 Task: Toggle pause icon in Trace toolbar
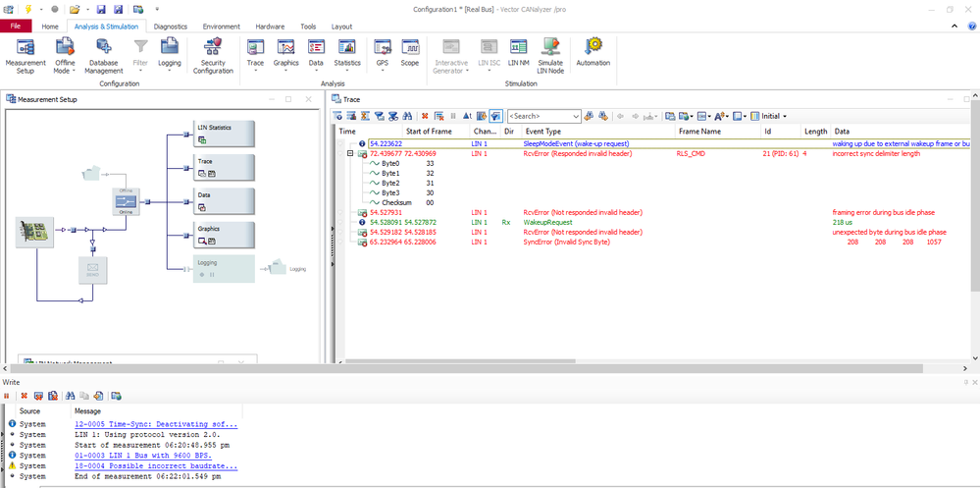[x=453, y=116]
